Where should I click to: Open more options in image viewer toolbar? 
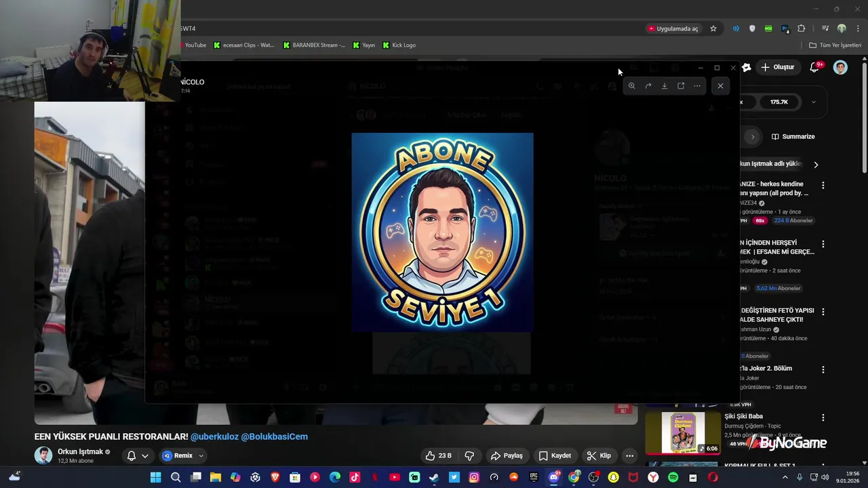[x=697, y=86]
